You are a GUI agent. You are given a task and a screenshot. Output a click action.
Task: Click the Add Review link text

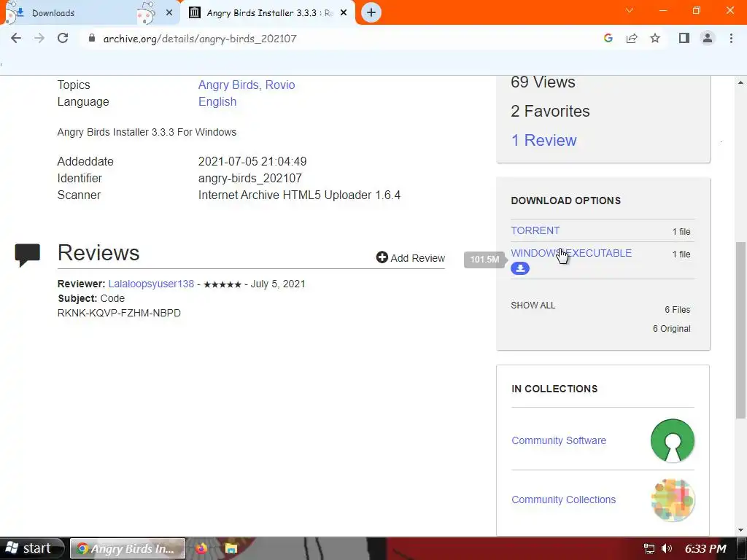(x=418, y=258)
